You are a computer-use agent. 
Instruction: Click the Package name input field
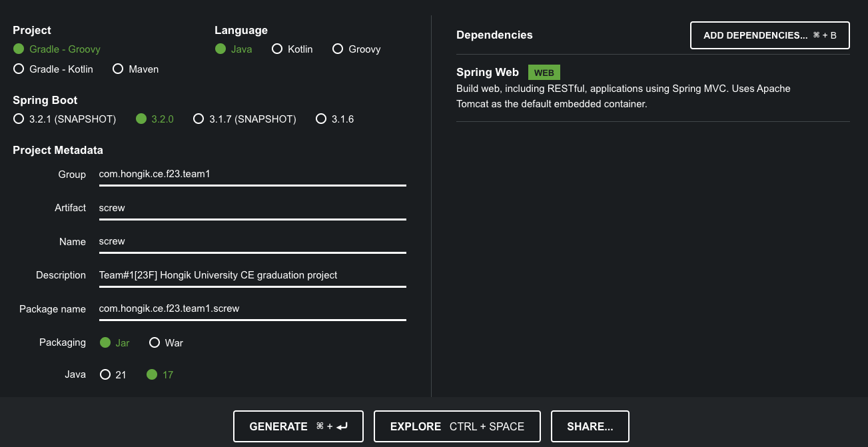(x=252, y=309)
